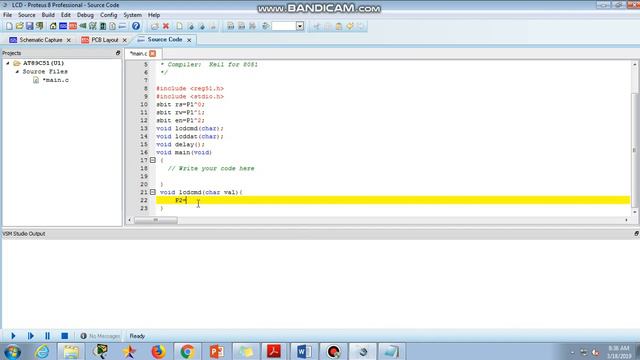Open the Bill of Materials icon
640x360 pixels.
pyautogui.click(x=112, y=26)
